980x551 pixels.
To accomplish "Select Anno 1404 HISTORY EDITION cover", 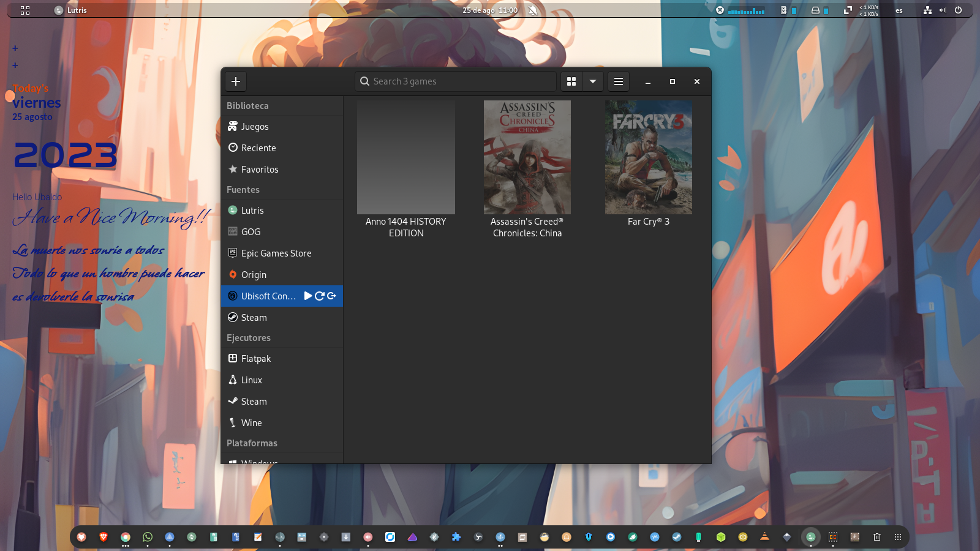I will tap(406, 157).
